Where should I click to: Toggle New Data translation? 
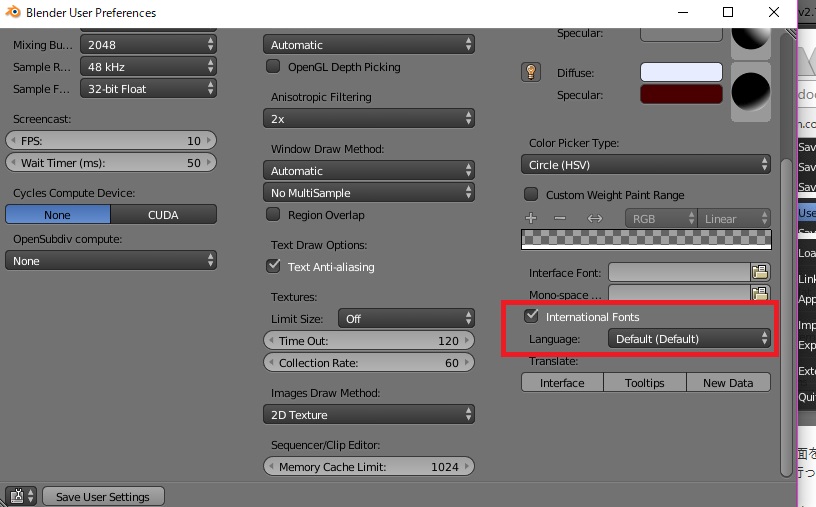coord(728,383)
